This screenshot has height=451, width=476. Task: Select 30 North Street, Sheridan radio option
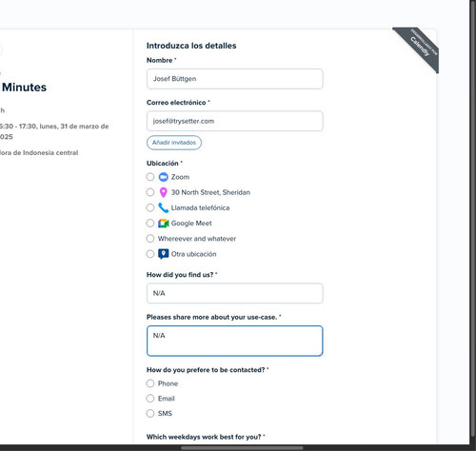tap(150, 192)
